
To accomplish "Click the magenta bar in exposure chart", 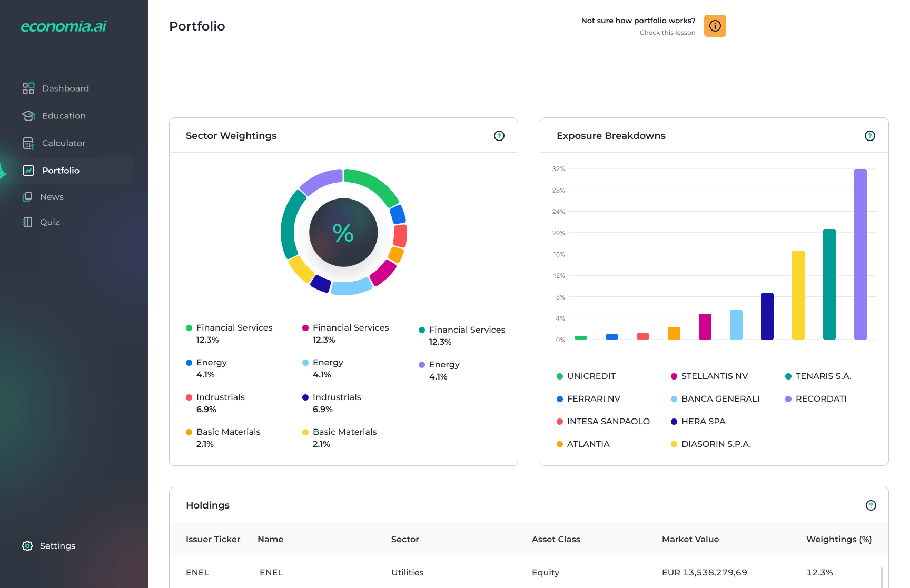I will point(705,326).
